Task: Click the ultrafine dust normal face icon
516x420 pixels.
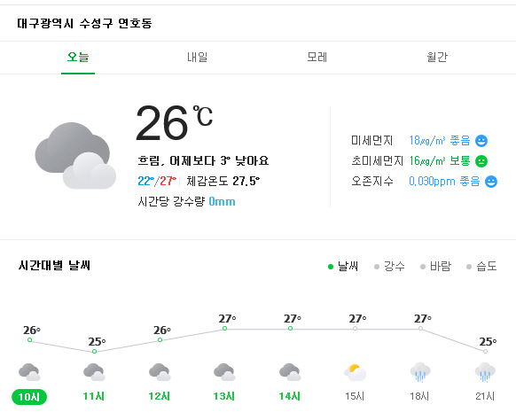Action: pos(481,161)
